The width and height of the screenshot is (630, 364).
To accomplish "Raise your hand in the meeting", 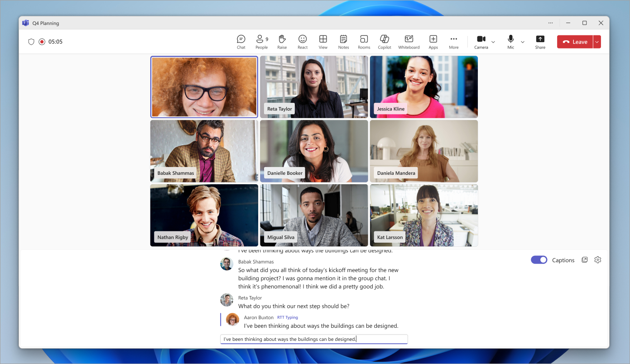I will pyautogui.click(x=282, y=41).
